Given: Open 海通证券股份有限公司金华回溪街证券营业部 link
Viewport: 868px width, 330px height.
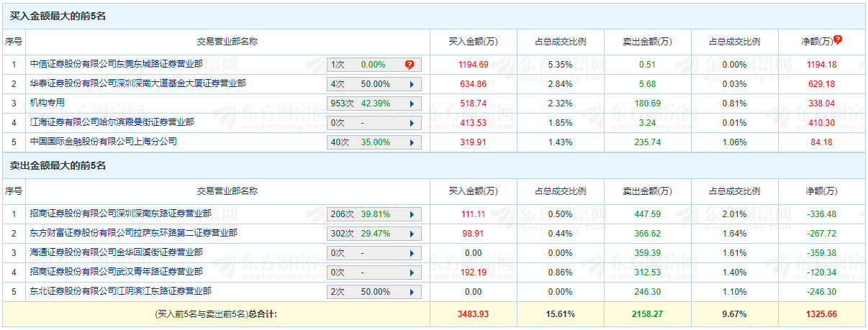Looking at the screenshot, I should tap(117, 252).
